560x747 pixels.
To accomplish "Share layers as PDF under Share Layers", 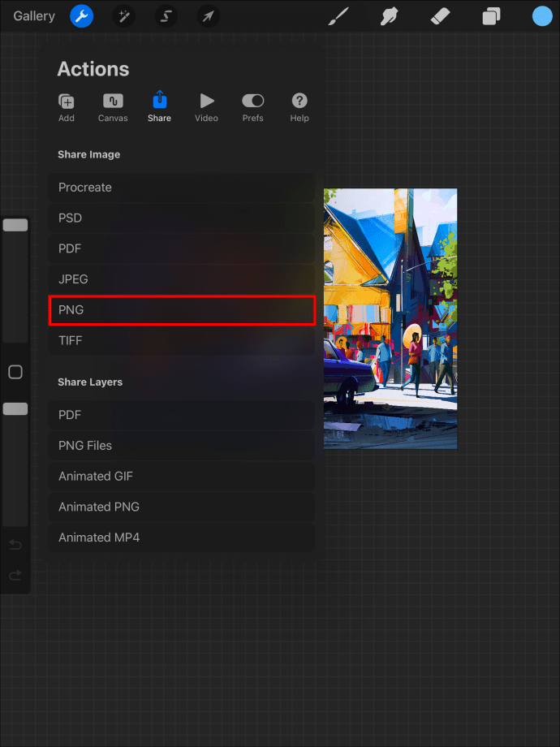I will (182, 415).
